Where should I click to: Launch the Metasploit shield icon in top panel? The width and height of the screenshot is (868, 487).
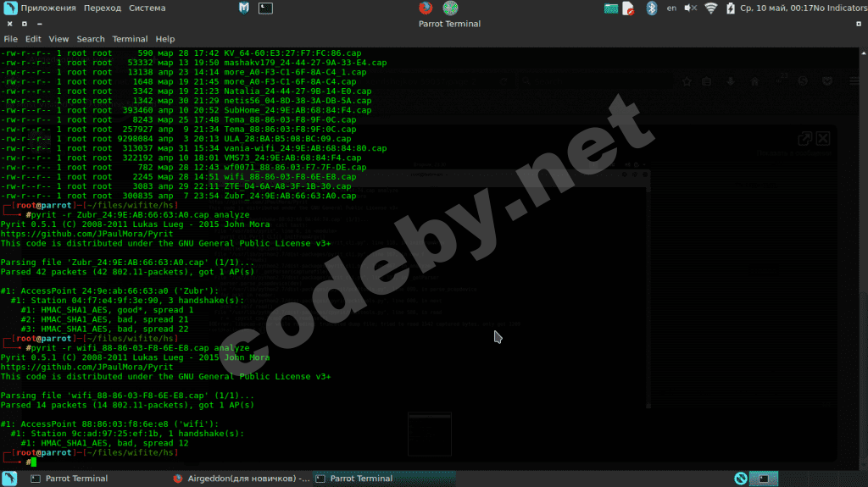(x=243, y=8)
